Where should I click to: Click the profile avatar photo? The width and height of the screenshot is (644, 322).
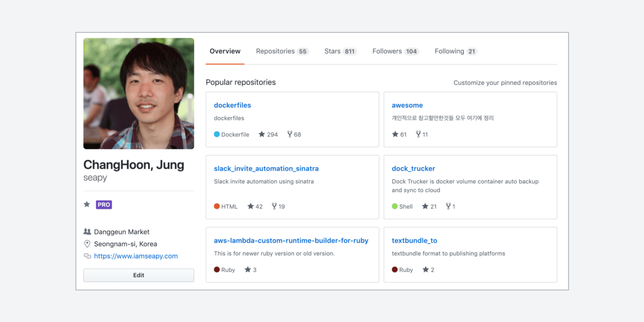139,94
